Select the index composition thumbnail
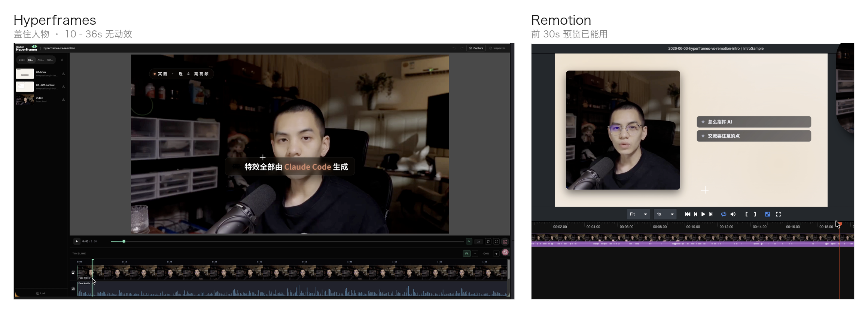The width and height of the screenshot is (868, 313). 25,100
